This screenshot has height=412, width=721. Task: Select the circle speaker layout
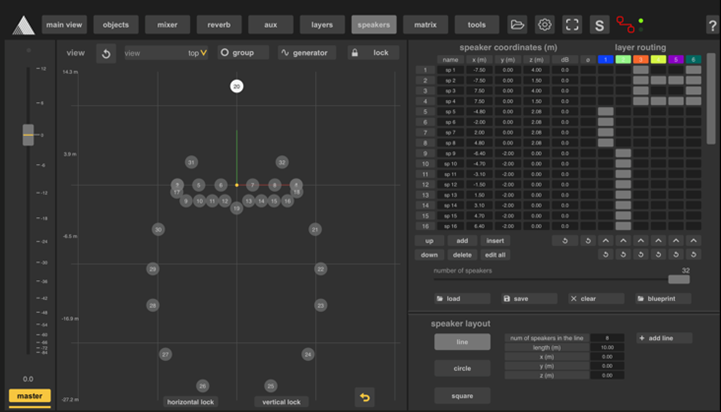coord(462,369)
